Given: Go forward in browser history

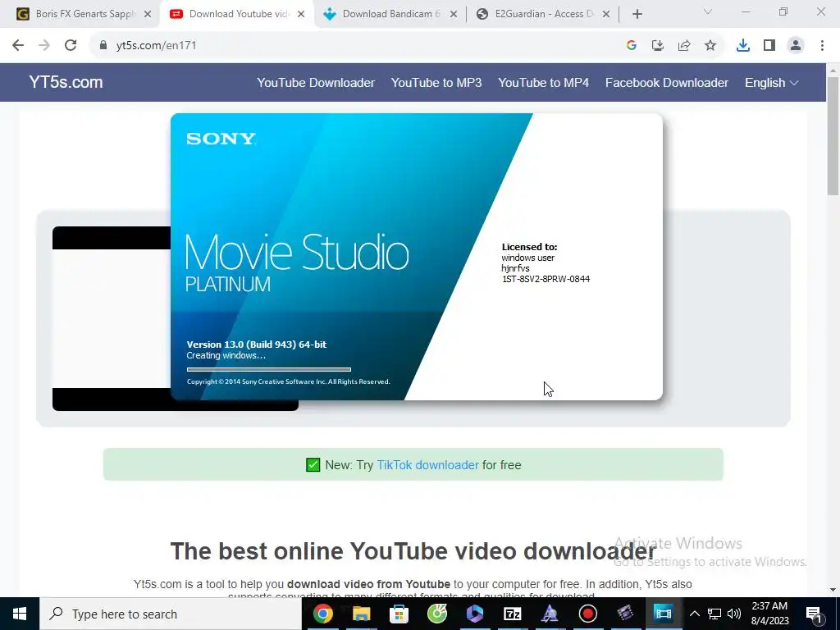Looking at the screenshot, I should tap(44, 46).
